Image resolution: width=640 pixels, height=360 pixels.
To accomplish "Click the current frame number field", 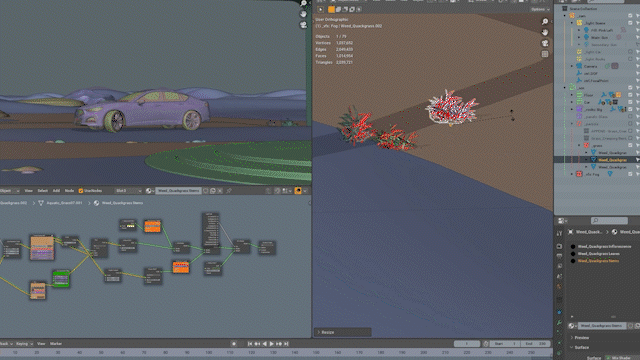I will tap(467, 344).
